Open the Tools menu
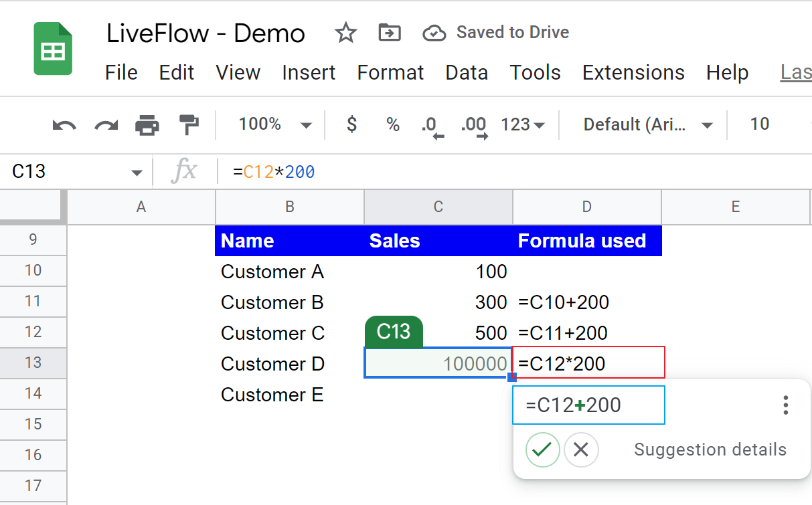The height and width of the screenshot is (505, 812). pos(535,73)
